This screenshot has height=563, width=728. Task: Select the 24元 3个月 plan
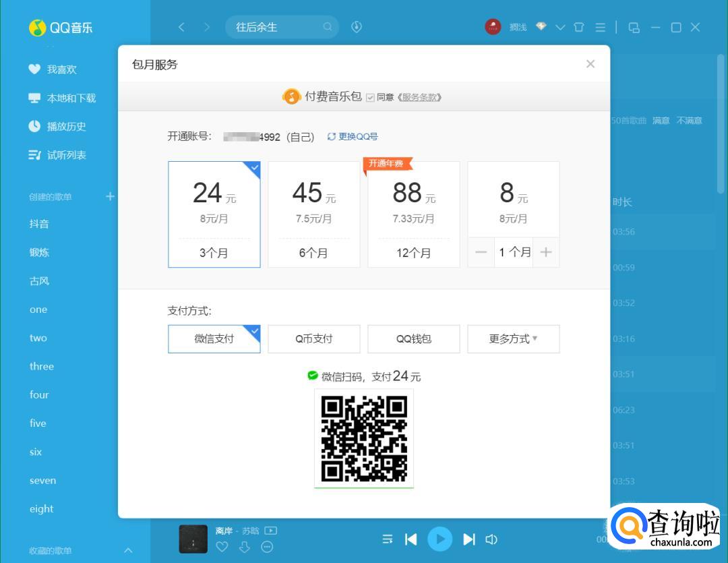click(x=214, y=214)
